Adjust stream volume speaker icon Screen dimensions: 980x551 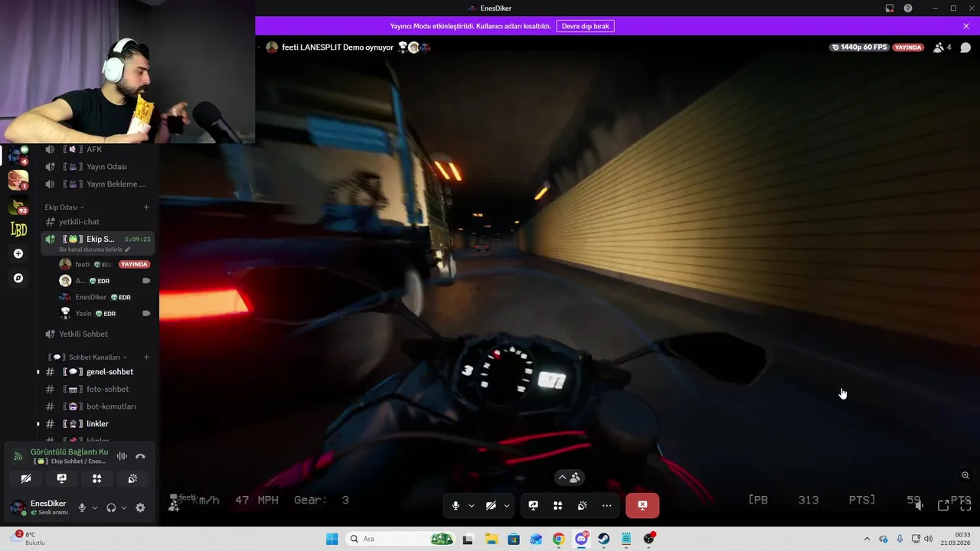click(x=920, y=505)
